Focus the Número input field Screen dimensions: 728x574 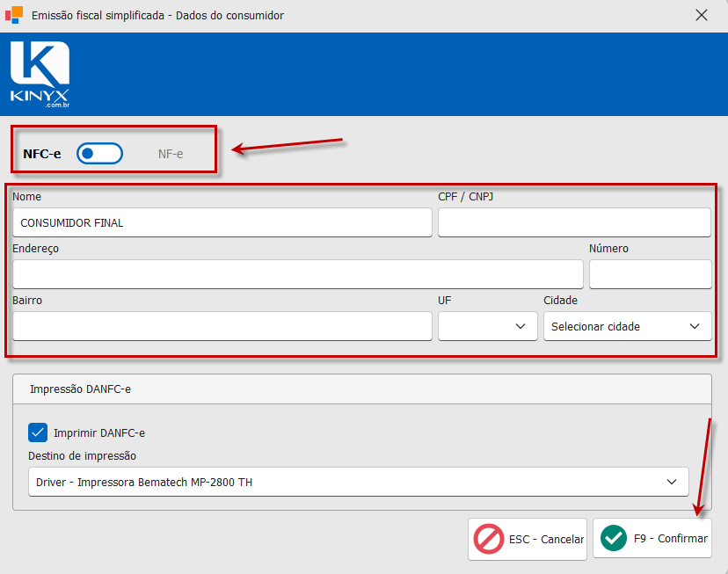click(x=651, y=274)
